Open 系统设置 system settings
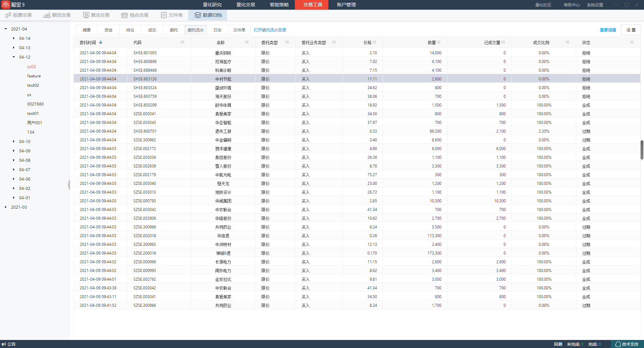644x348 pixels. click(x=595, y=5)
